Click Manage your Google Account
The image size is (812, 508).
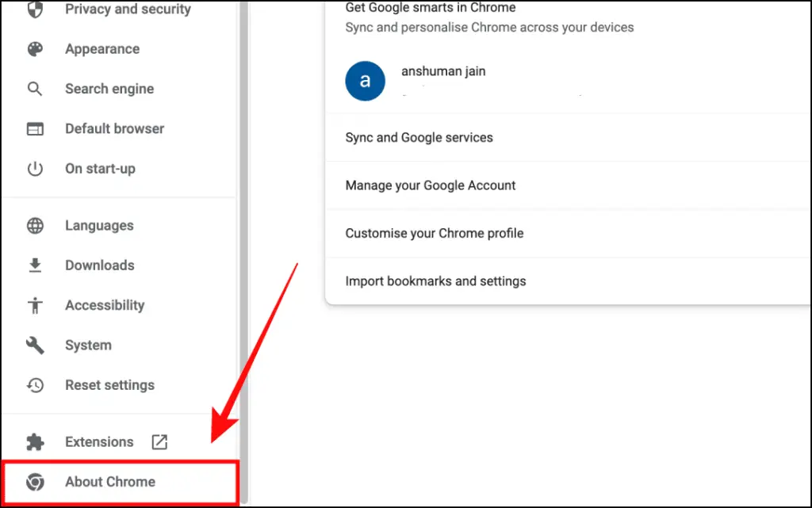[x=568, y=185]
